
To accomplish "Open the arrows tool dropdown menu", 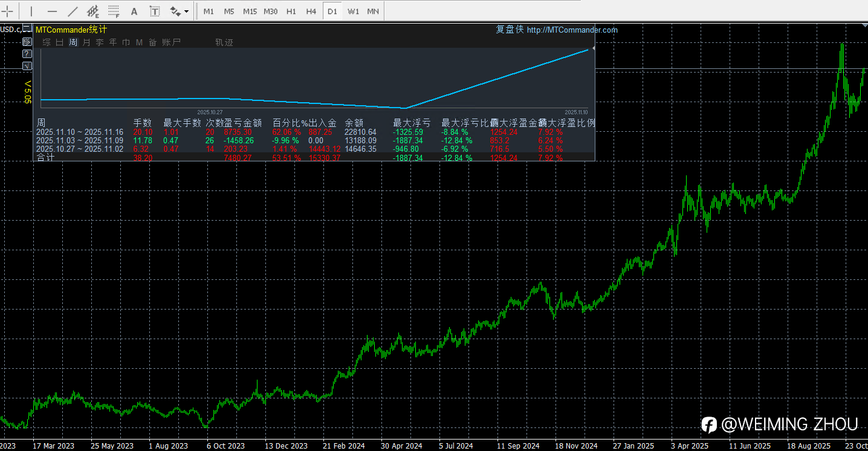I will coord(186,11).
